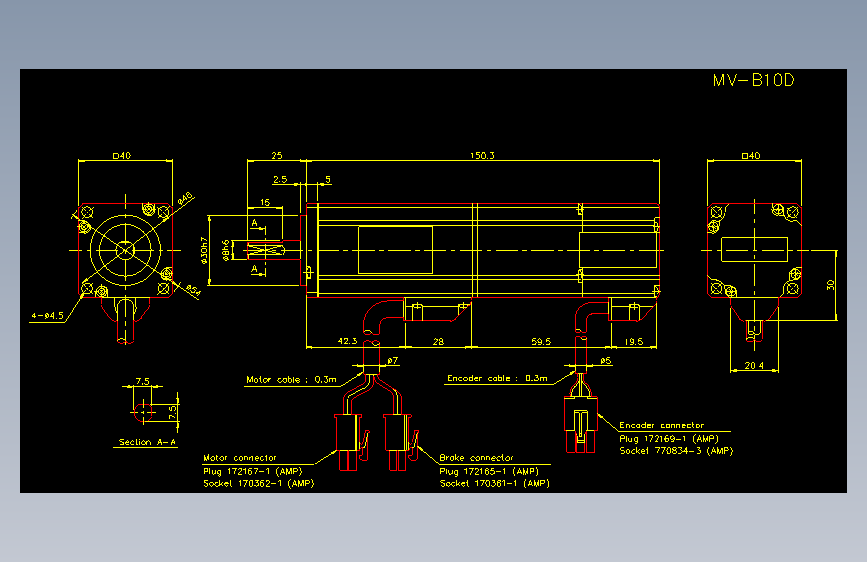The height and width of the screenshot is (562, 867).
Task: Click the Section A-A caption
Action: [147, 442]
